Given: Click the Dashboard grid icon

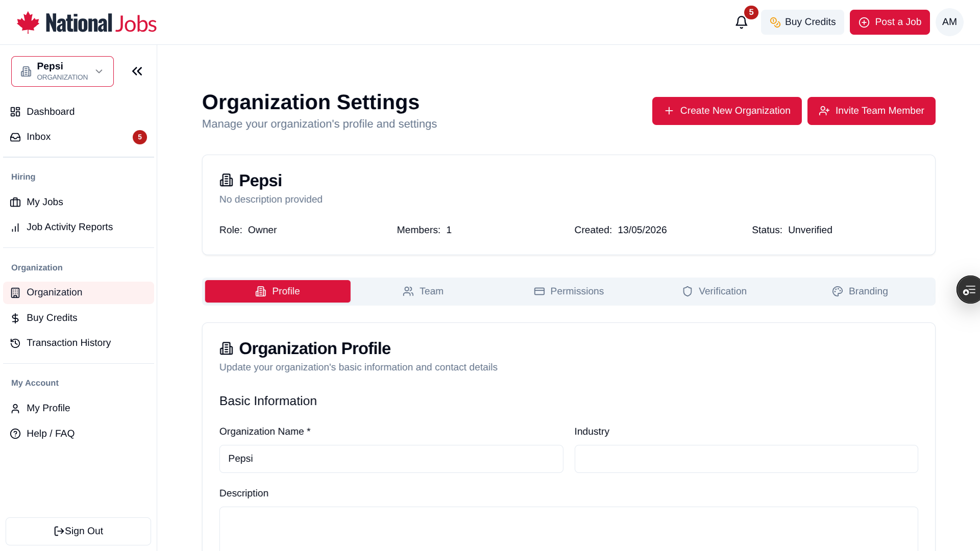Looking at the screenshot, I should pyautogui.click(x=15, y=112).
